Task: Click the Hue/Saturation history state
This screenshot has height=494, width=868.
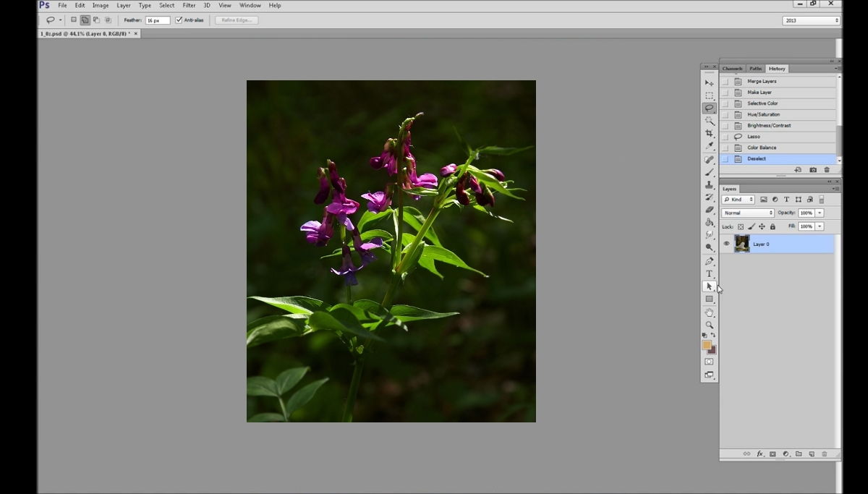Action: [763, 114]
